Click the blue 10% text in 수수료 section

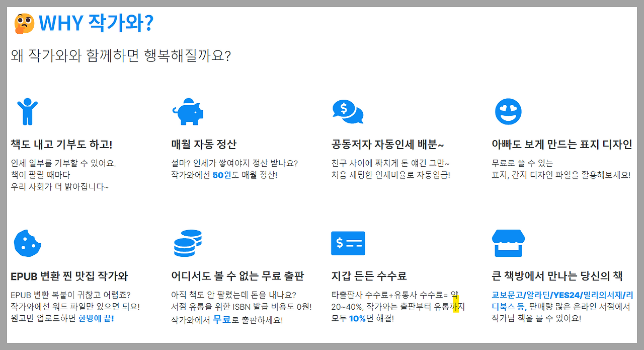tap(356, 317)
